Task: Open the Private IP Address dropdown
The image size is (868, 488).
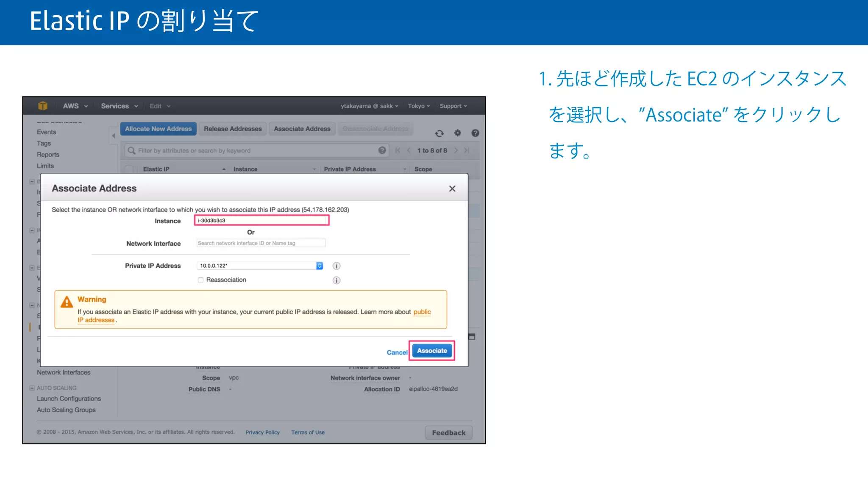Action: [x=260, y=266]
